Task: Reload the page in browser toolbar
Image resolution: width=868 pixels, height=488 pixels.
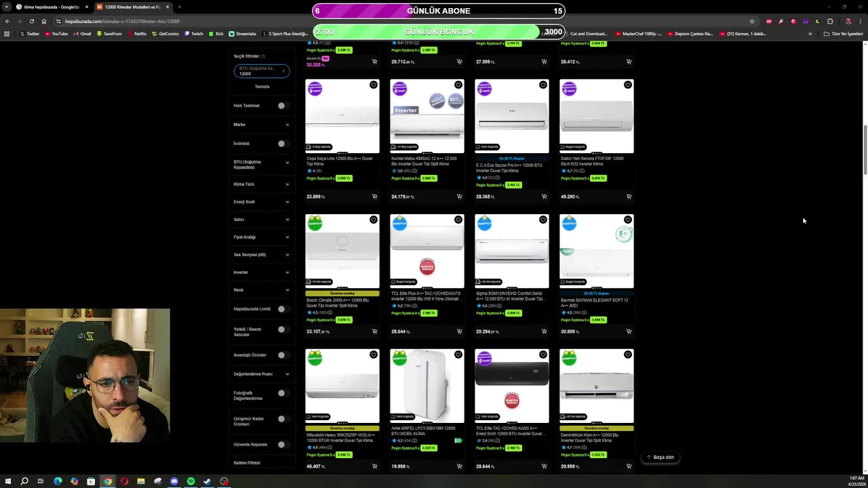Action: [x=31, y=21]
